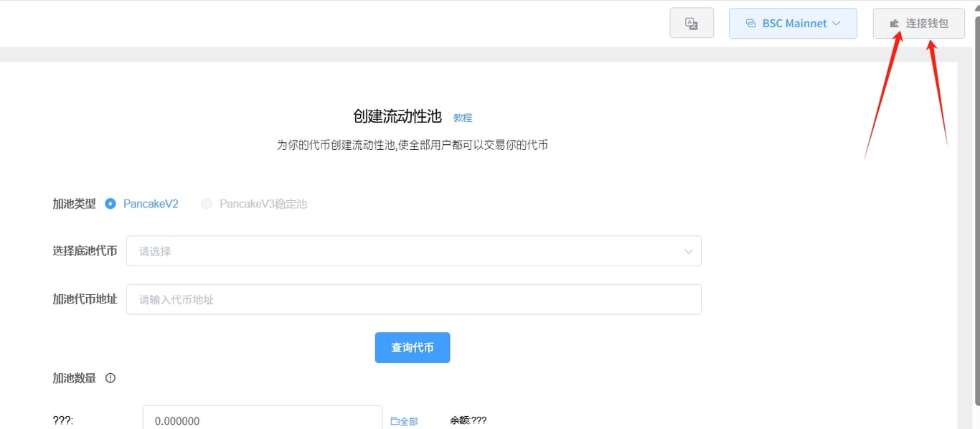The height and width of the screenshot is (429, 980).
Task: Open the 教程 tutorial link
Action: pyautogui.click(x=463, y=118)
